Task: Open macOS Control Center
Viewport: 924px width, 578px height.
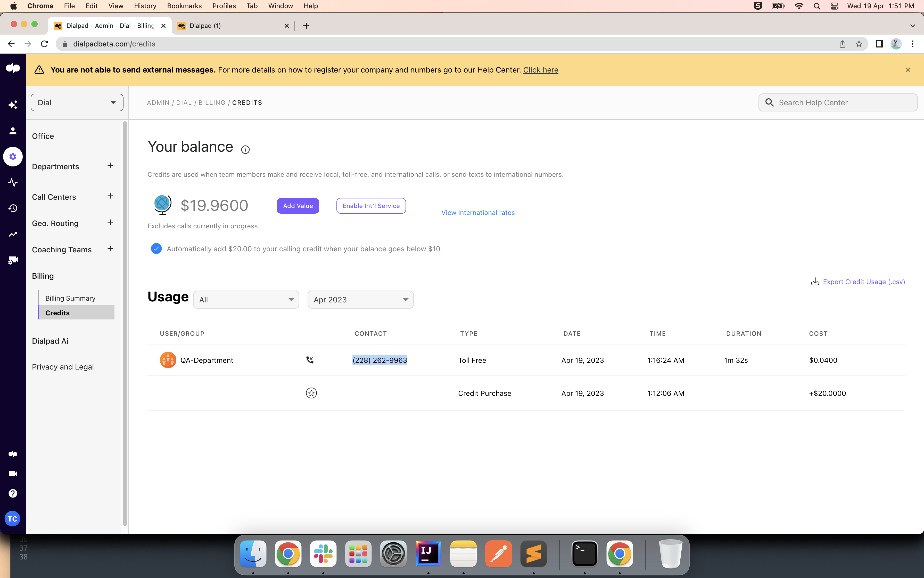Action: point(834,6)
